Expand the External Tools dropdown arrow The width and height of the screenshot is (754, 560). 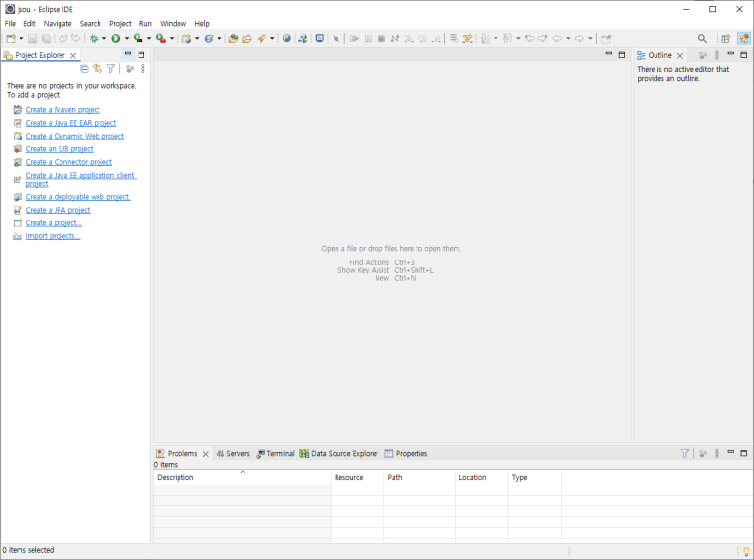172,38
